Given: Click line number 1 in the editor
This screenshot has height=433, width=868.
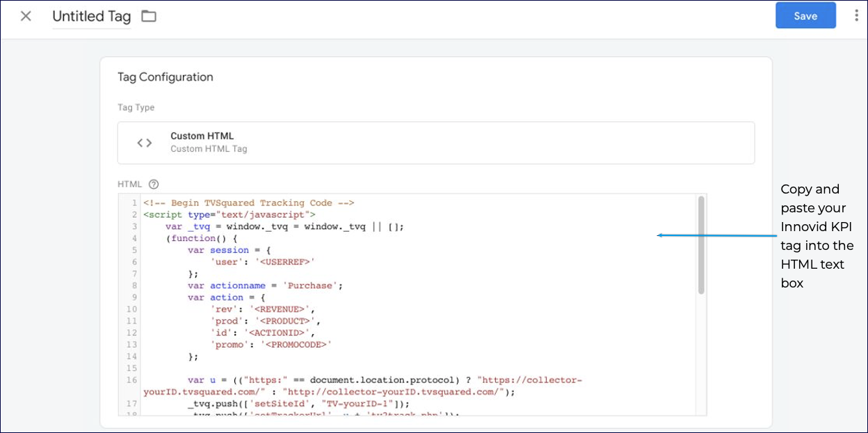Looking at the screenshot, I should 133,203.
